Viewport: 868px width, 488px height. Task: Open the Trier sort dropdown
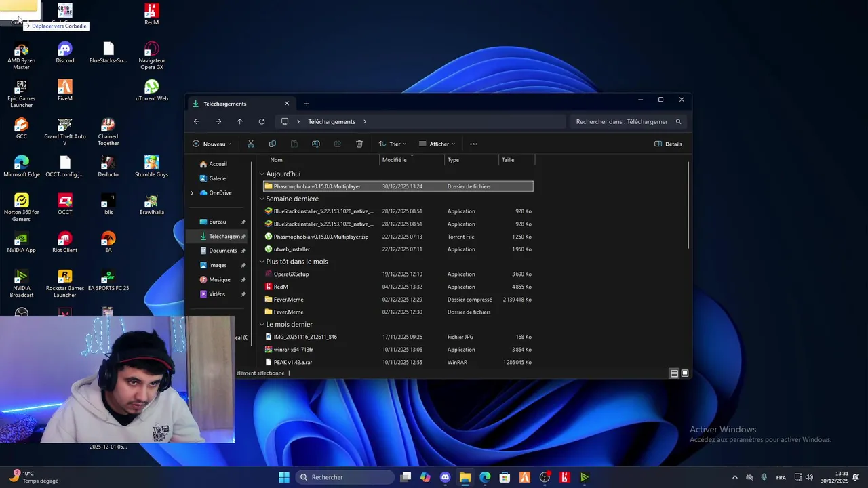pyautogui.click(x=393, y=144)
